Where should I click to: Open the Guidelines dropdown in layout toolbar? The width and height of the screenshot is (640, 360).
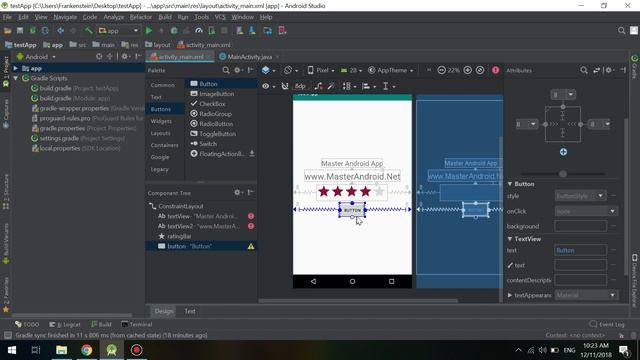pos(388,86)
